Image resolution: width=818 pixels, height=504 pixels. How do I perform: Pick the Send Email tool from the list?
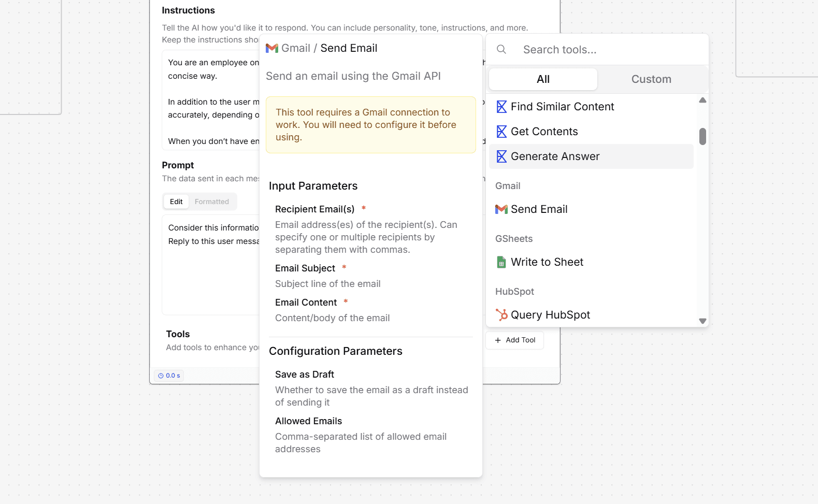pyautogui.click(x=591, y=209)
